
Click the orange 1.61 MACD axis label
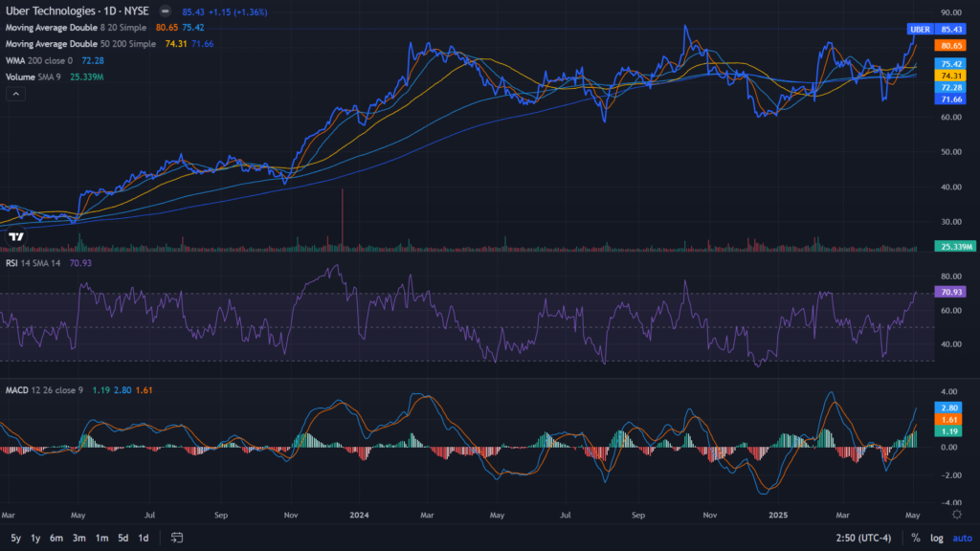pyautogui.click(x=948, y=420)
